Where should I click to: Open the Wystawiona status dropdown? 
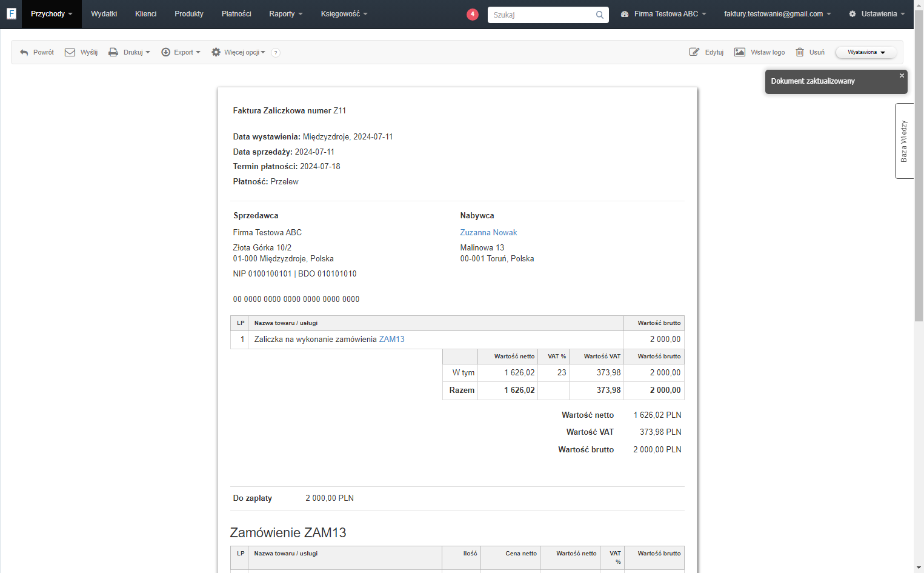tap(866, 52)
